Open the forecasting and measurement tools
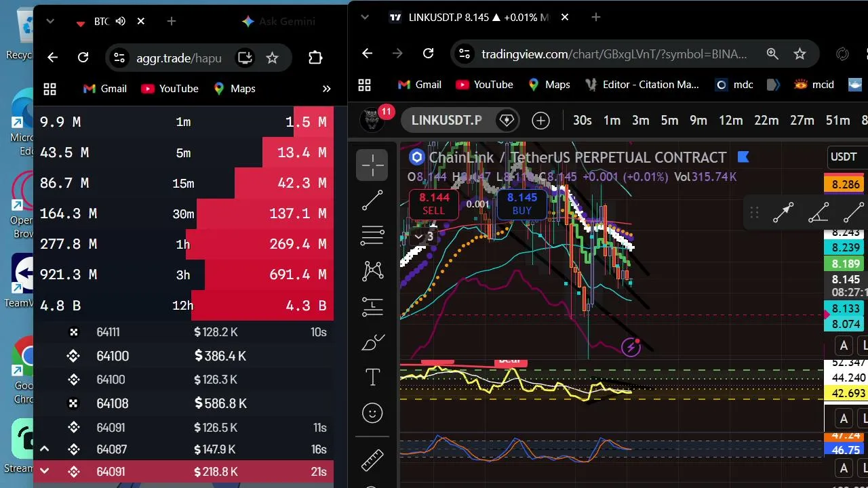The height and width of the screenshot is (488, 868). 372,307
